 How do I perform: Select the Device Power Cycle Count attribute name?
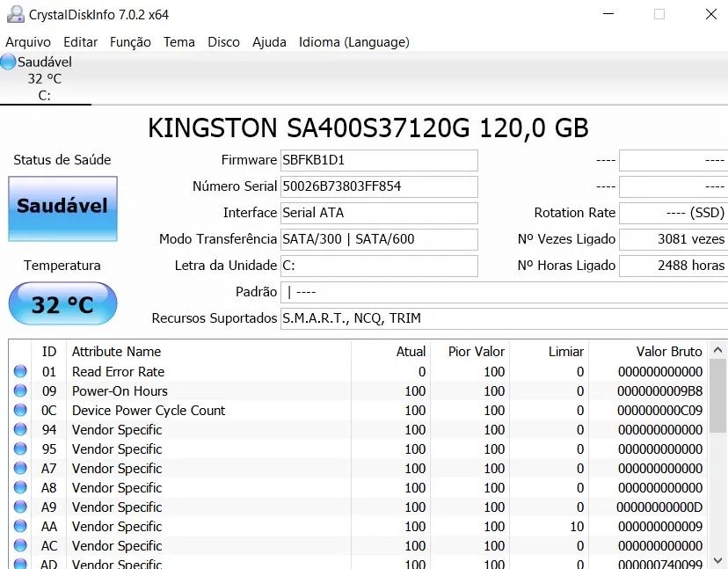(x=148, y=411)
